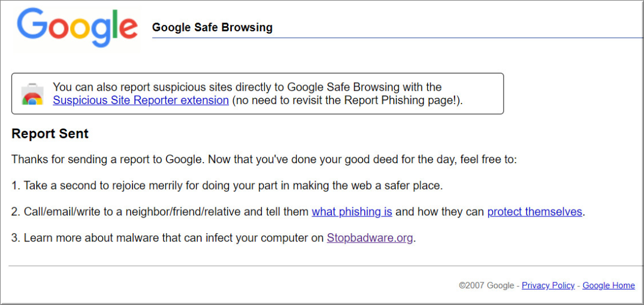This screenshot has height=305, width=644.
Task: Click the Chrome Web Store bag icon
Action: pos(32,94)
